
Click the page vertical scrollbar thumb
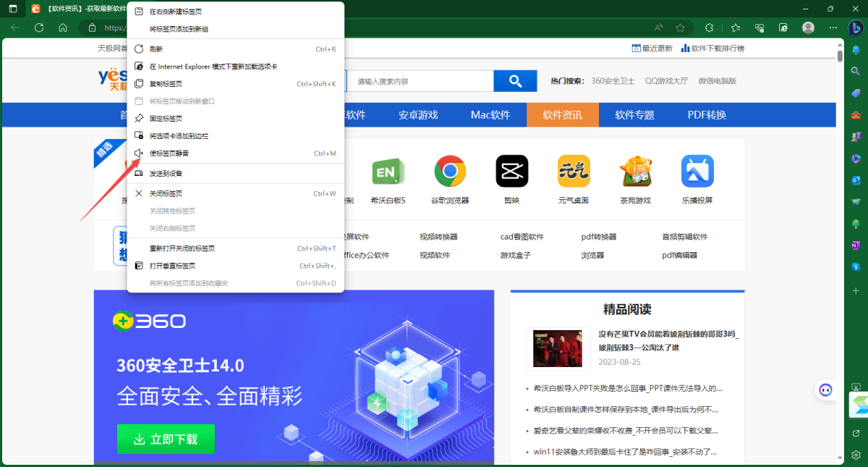click(840, 56)
